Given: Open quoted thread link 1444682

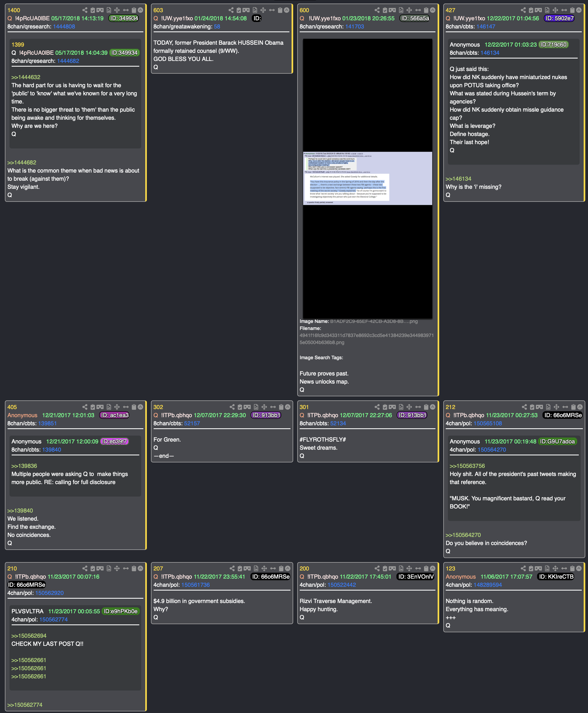Looking at the screenshot, I should pos(68,61).
